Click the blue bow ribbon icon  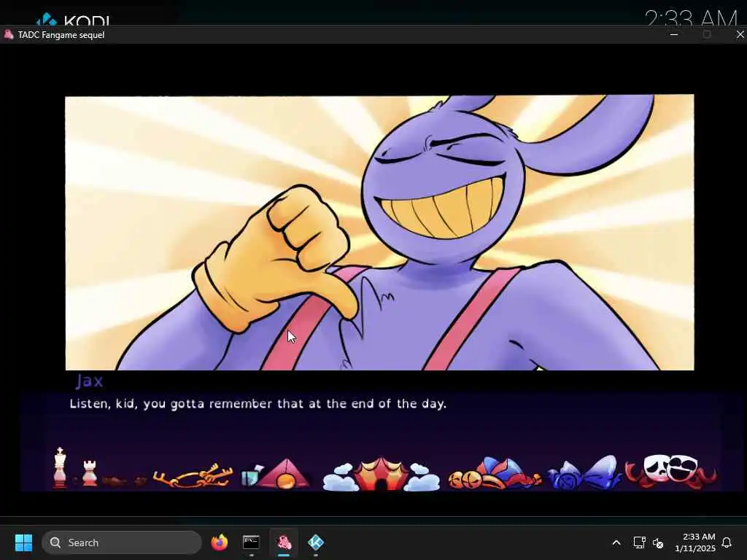584,473
